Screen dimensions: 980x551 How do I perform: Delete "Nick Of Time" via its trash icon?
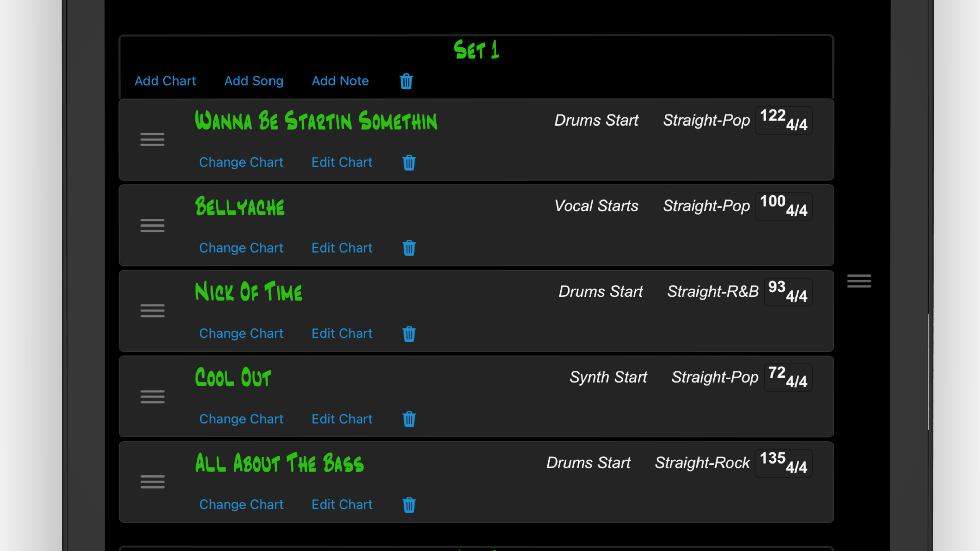pyautogui.click(x=409, y=333)
